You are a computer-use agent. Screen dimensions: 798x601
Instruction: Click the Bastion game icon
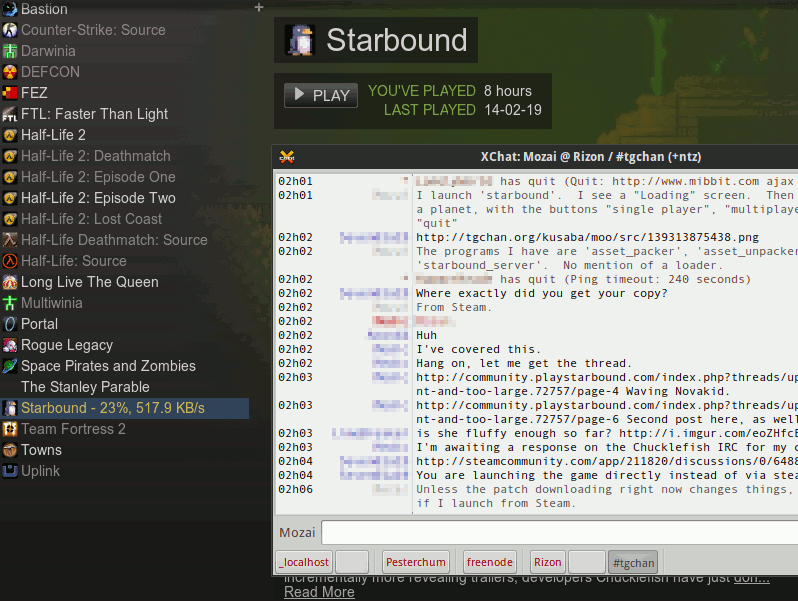[10, 9]
